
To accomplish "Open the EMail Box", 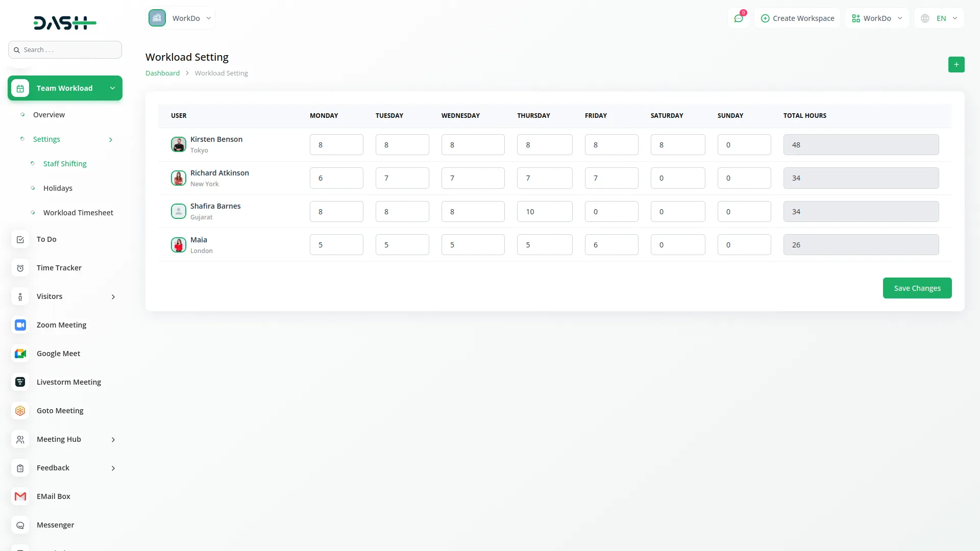I will 53,496.
